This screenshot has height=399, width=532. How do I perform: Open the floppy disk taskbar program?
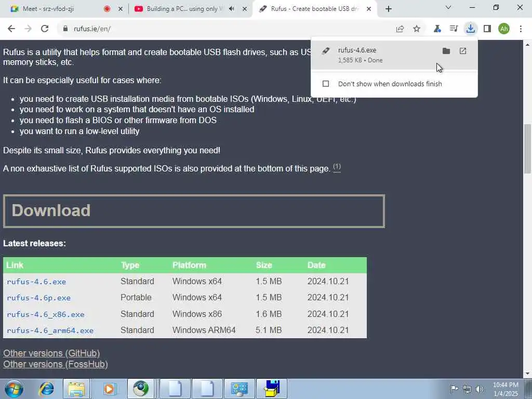pyautogui.click(x=272, y=389)
